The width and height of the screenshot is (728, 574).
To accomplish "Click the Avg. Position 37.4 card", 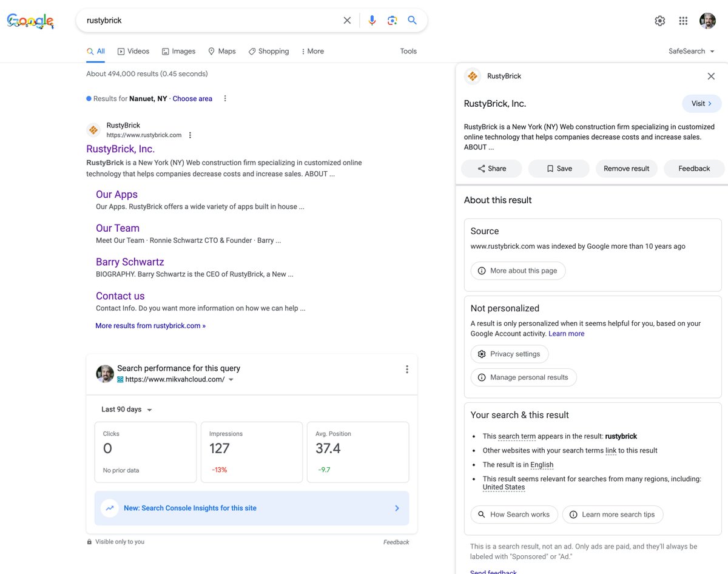I will [x=358, y=452].
